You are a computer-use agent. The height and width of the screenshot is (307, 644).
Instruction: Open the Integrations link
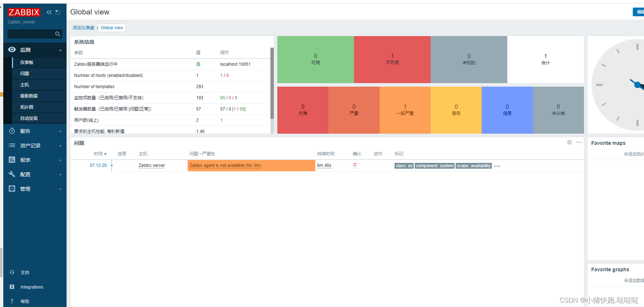(x=32, y=287)
